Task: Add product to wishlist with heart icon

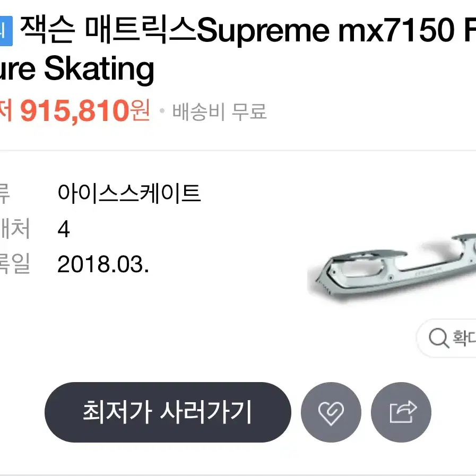Action: (x=331, y=412)
